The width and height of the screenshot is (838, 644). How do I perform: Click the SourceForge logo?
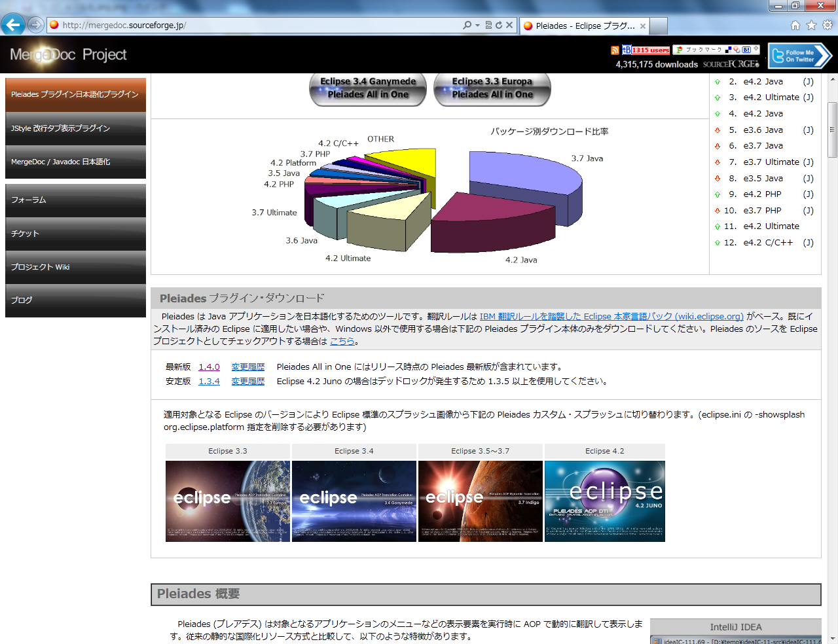coord(731,64)
